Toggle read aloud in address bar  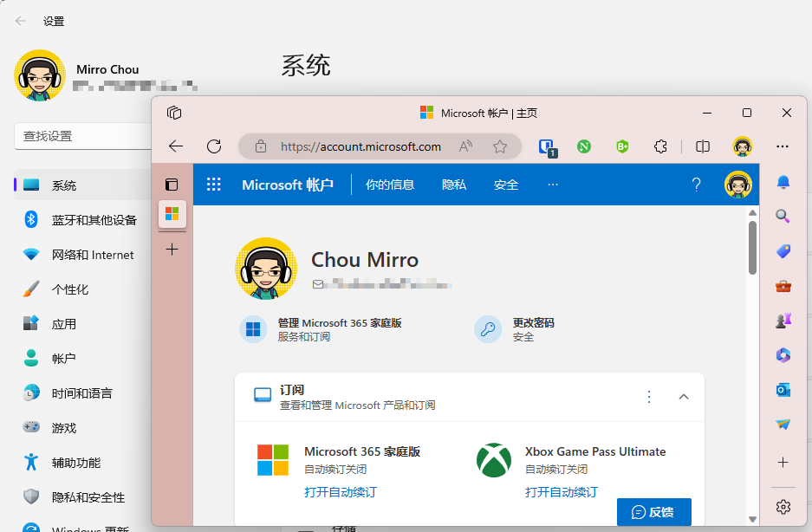[465, 146]
